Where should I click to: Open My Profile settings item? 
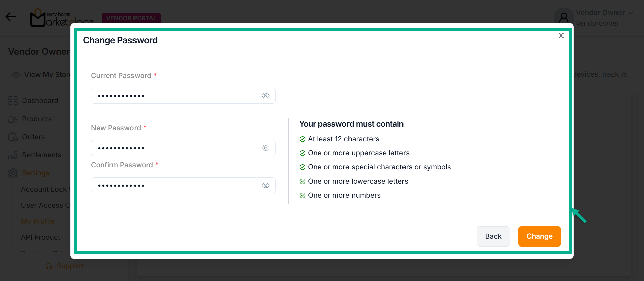(38, 221)
